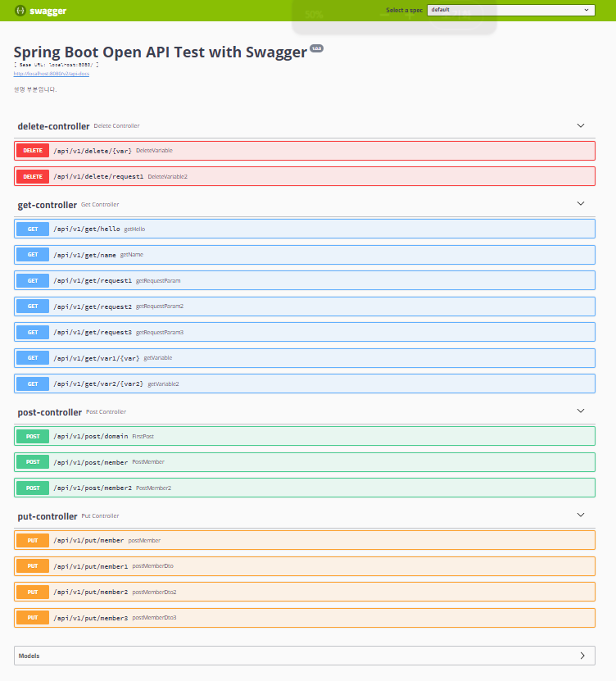Expand the /api/v1/get/request3 path text
Screen dimensions: 616x681
point(93,332)
